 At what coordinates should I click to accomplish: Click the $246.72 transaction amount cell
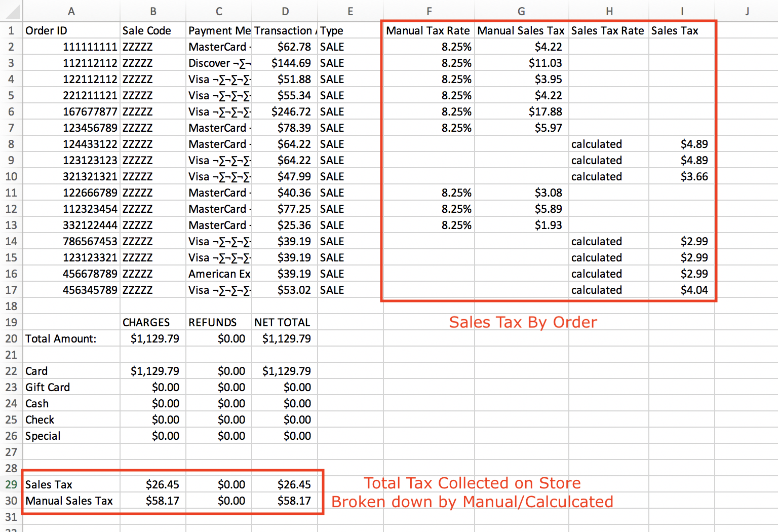pyautogui.click(x=285, y=111)
